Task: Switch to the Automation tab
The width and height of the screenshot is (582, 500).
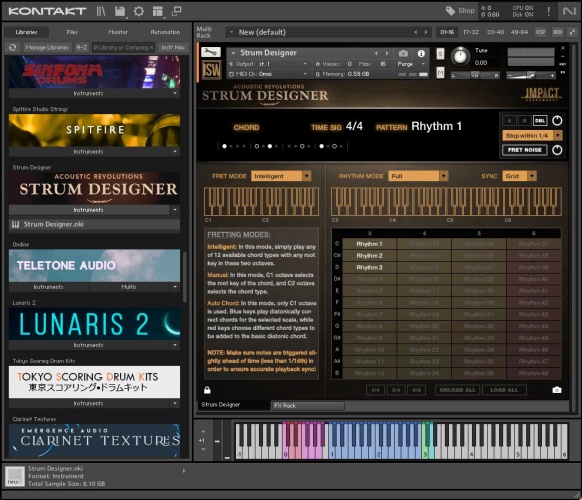Action: coord(165,32)
